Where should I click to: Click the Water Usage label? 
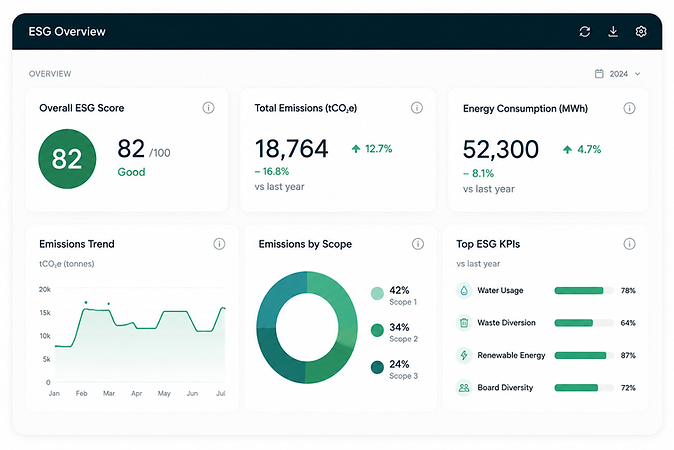click(x=500, y=291)
